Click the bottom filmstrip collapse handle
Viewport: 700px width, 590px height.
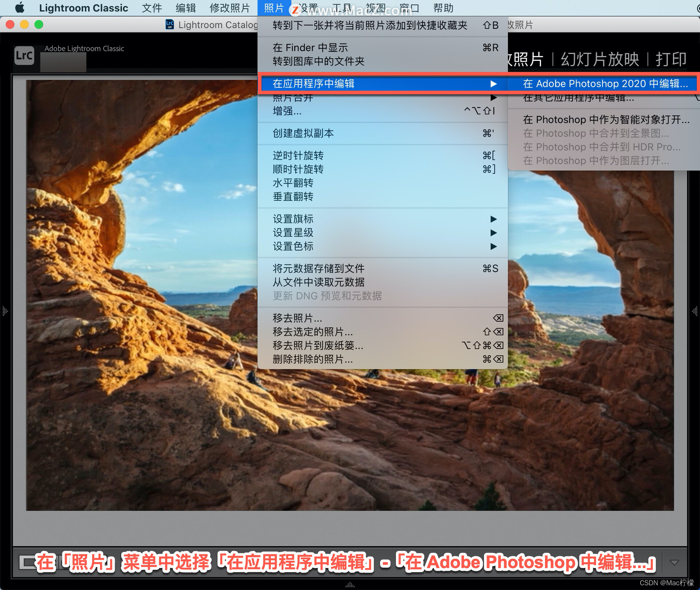(350, 585)
